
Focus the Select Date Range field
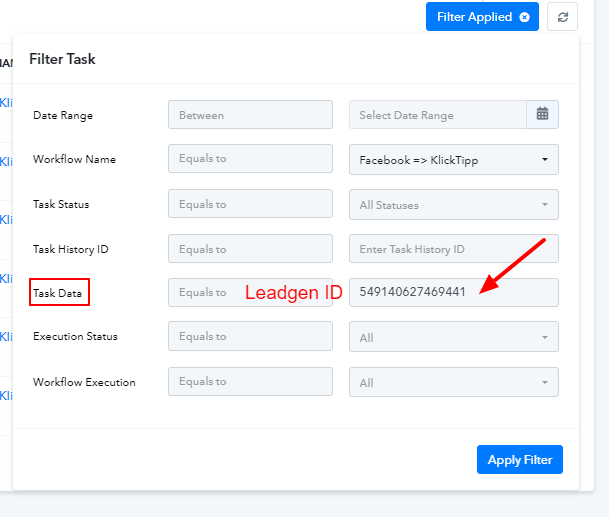point(438,115)
